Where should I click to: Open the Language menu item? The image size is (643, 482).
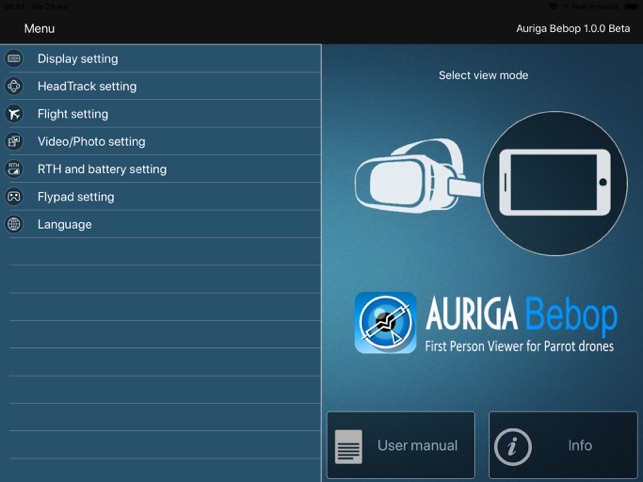coord(160,224)
